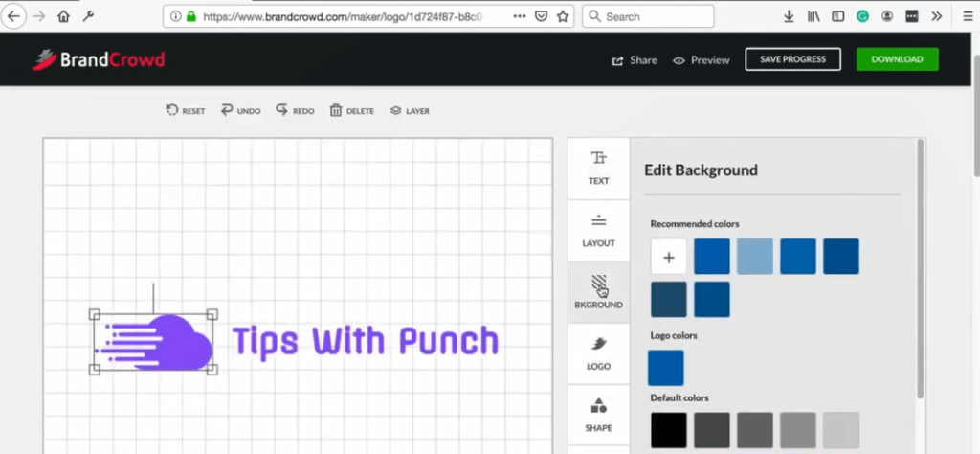Click the bottom-right selection handle
This screenshot has width=980, height=454.
pos(212,370)
